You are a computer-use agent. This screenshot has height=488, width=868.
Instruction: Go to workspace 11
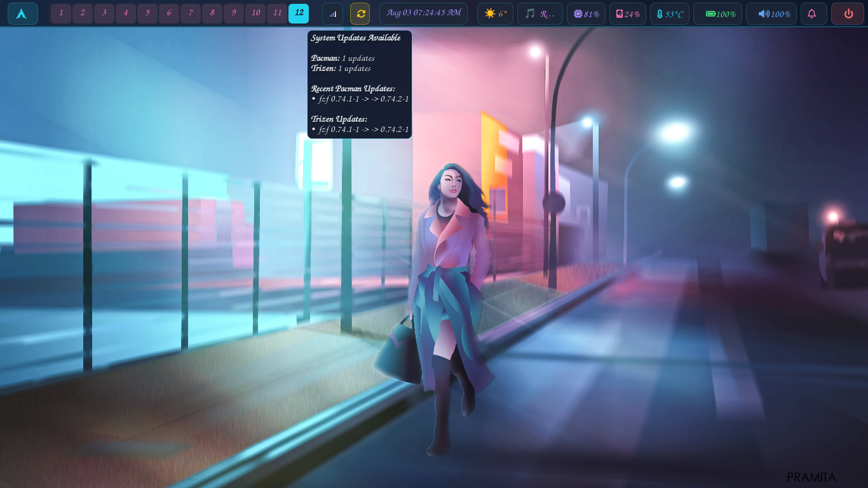pyautogui.click(x=277, y=13)
